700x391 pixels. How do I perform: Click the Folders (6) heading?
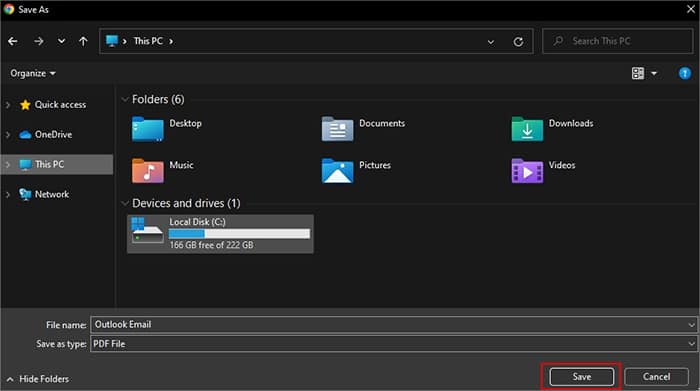point(158,99)
